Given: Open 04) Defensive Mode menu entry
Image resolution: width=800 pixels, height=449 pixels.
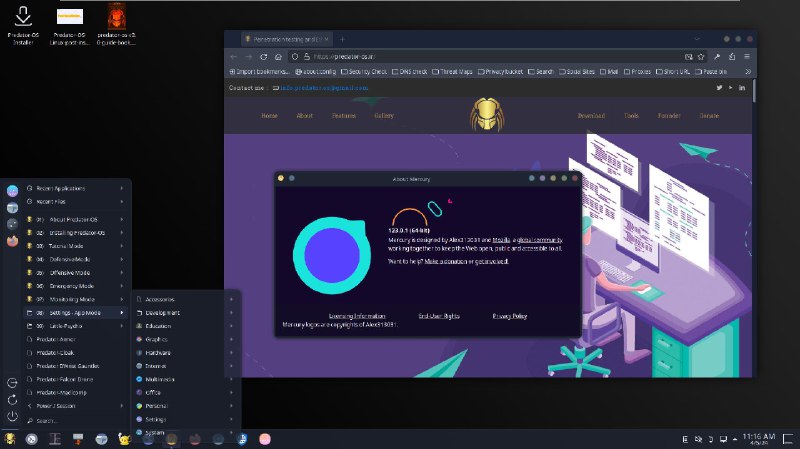Looking at the screenshot, I should click(x=76, y=259).
